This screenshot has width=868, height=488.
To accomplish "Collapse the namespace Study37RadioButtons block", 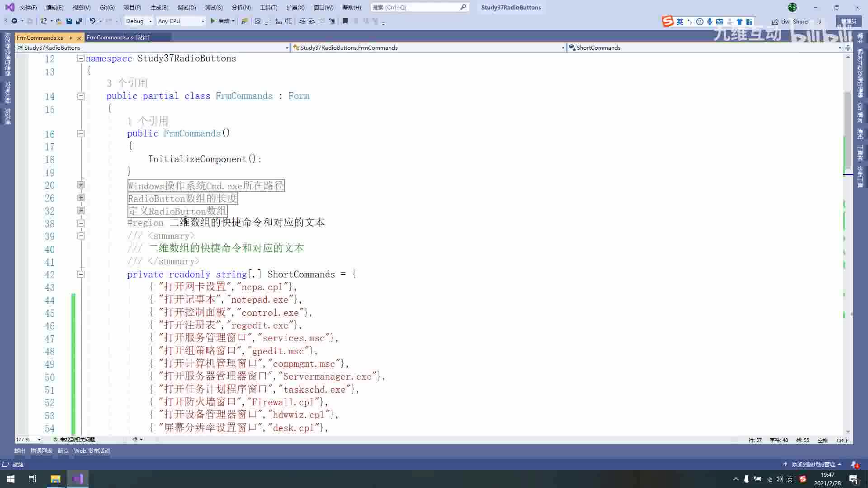I will [80, 58].
